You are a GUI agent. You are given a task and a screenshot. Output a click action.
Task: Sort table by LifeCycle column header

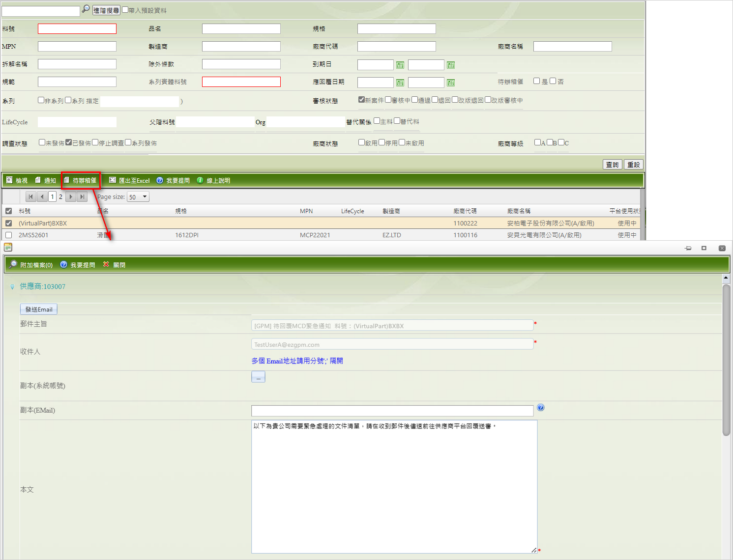coord(352,211)
